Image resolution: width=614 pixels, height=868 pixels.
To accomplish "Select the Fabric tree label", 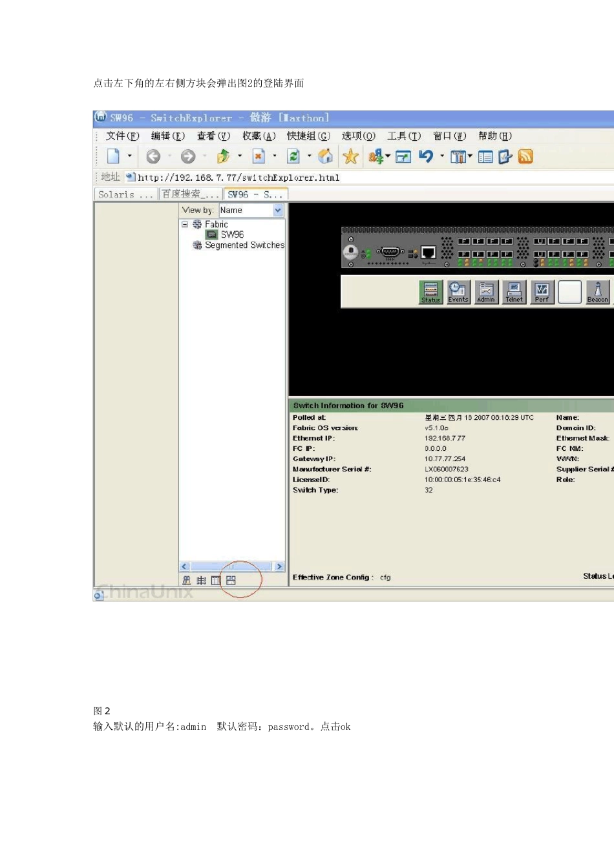I will 217,224.
